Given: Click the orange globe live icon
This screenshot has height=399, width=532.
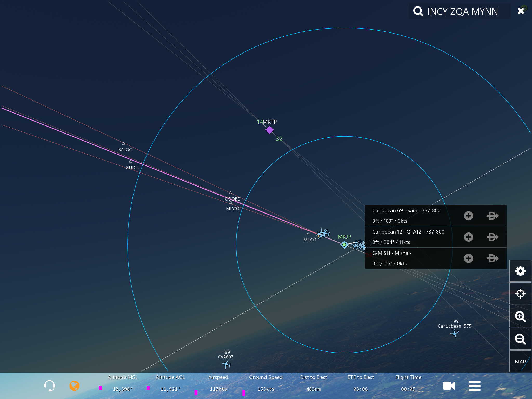Looking at the screenshot, I should tap(74, 386).
